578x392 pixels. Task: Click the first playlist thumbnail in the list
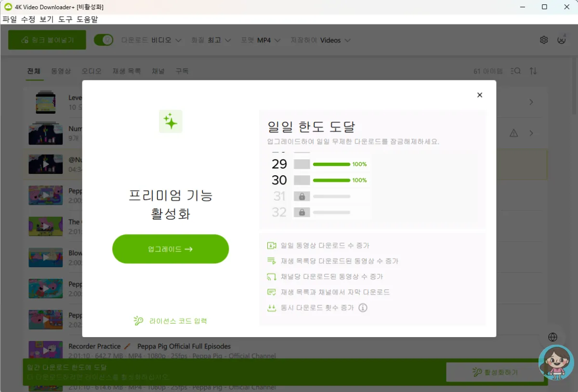tap(46, 102)
